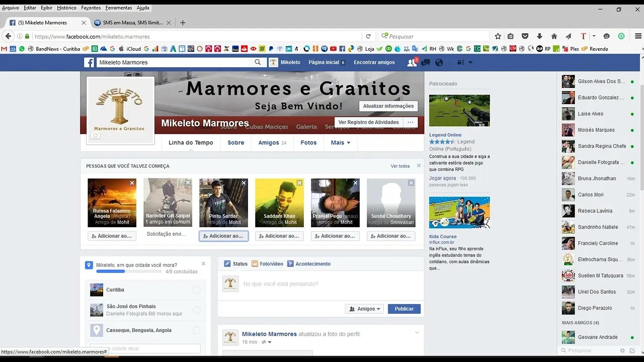
Task: Click the camera icon on profile picture
Action: (x=96, y=136)
